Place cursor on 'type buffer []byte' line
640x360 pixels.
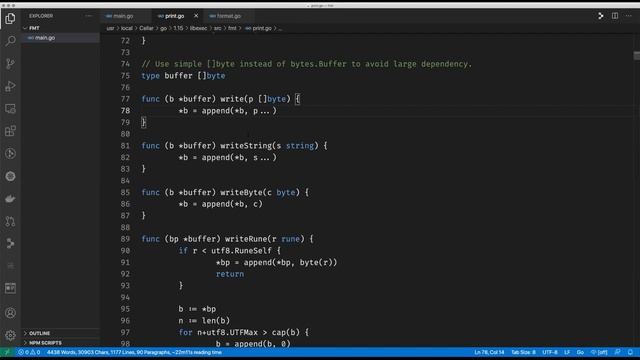pos(183,76)
